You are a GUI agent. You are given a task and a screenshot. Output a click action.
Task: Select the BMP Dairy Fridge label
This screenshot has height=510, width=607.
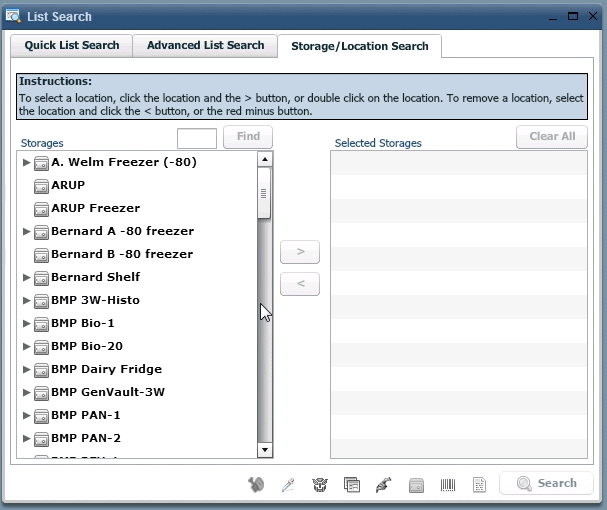[x=106, y=369]
